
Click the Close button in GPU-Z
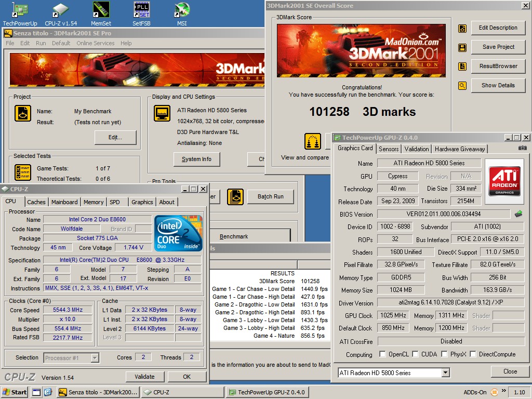pos(510,371)
